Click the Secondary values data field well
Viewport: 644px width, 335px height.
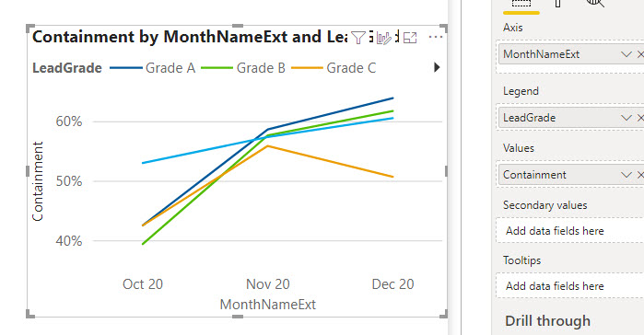pyautogui.click(x=570, y=231)
